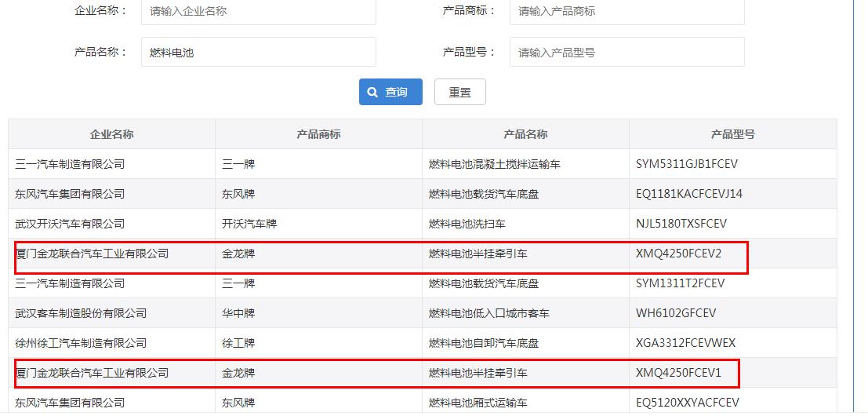Click the 产品商标 column header
Image resolution: width=868 pixels, height=416 pixels.
pos(318,134)
